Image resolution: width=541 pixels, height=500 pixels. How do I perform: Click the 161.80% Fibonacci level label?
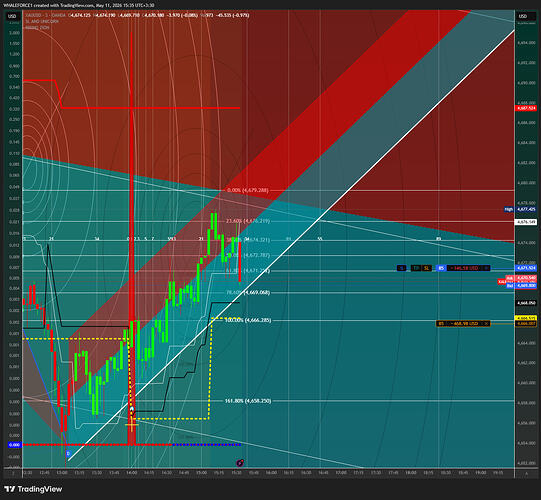click(x=247, y=401)
